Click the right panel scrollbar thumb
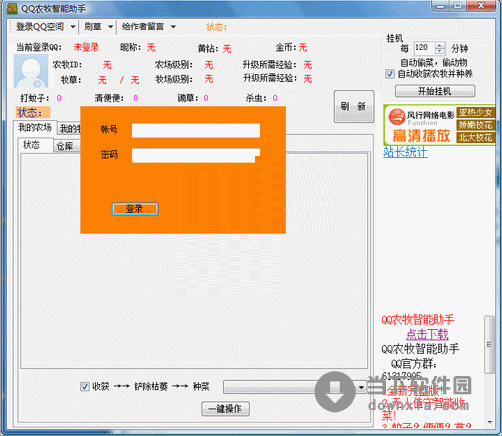 click(489, 344)
